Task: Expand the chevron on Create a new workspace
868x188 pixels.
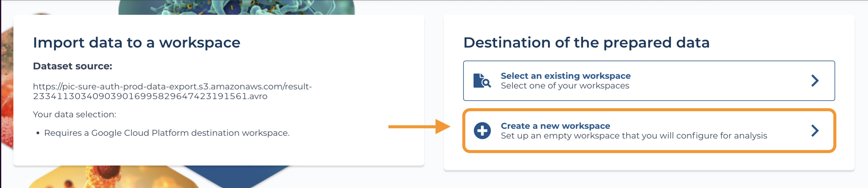Action: 815,130
